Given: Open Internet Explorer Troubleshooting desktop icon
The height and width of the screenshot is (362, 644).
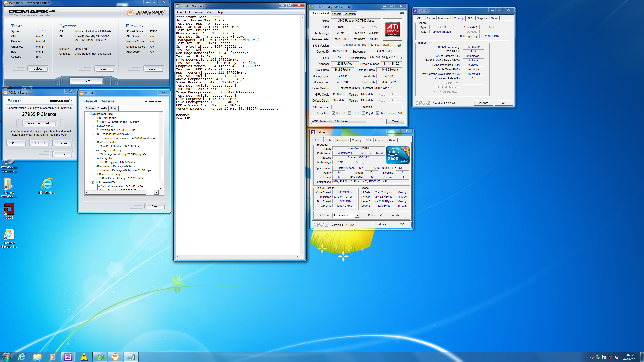Looking at the screenshot, I should (9, 238).
